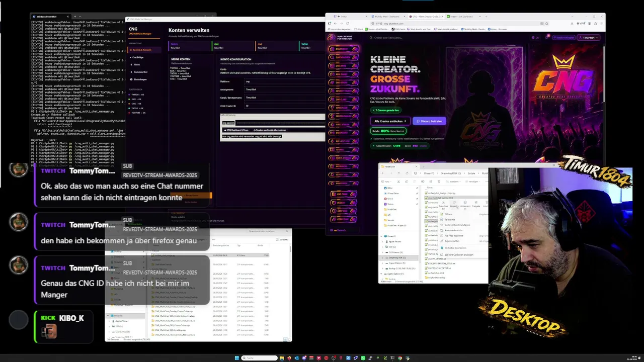
Task: Click the Alle Creator entdecken button
Action: pyautogui.click(x=390, y=121)
